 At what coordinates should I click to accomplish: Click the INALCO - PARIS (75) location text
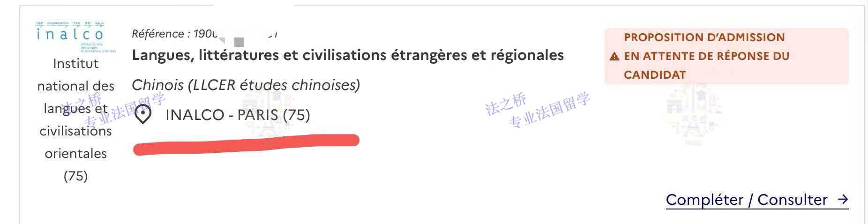click(238, 115)
